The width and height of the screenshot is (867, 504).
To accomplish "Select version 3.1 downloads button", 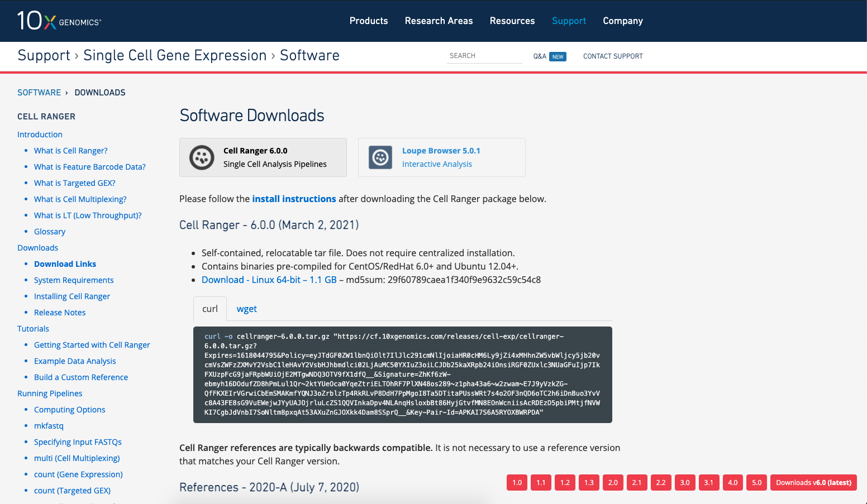I will pos(708,483).
